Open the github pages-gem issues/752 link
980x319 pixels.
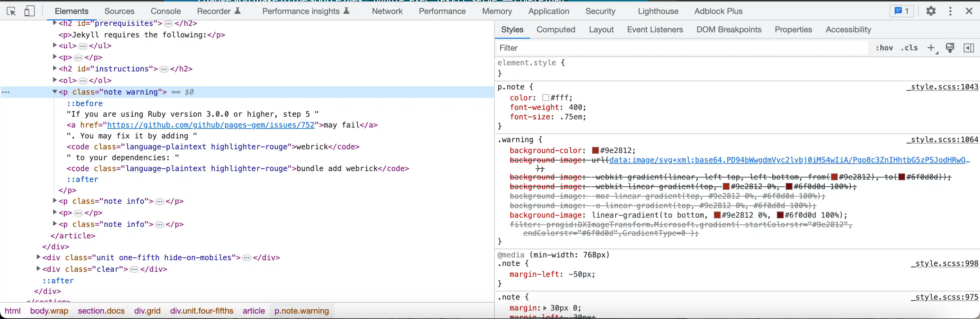(x=211, y=125)
